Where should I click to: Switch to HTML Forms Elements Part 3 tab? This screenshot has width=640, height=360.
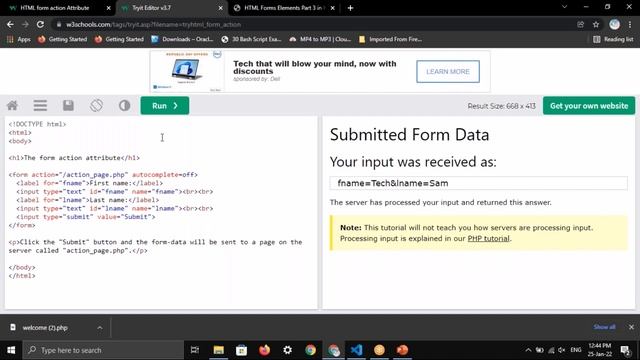[x=283, y=8]
